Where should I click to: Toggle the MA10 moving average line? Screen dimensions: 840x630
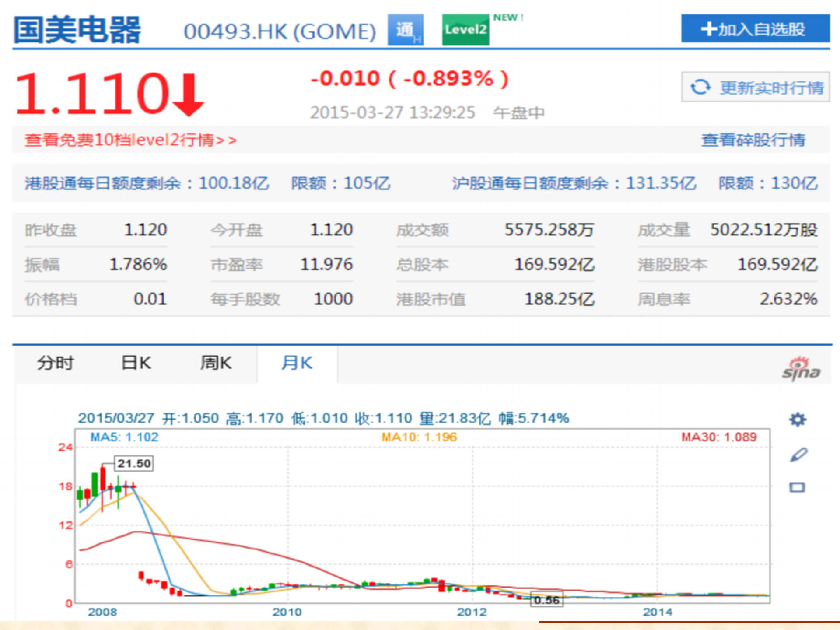(418, 437)
